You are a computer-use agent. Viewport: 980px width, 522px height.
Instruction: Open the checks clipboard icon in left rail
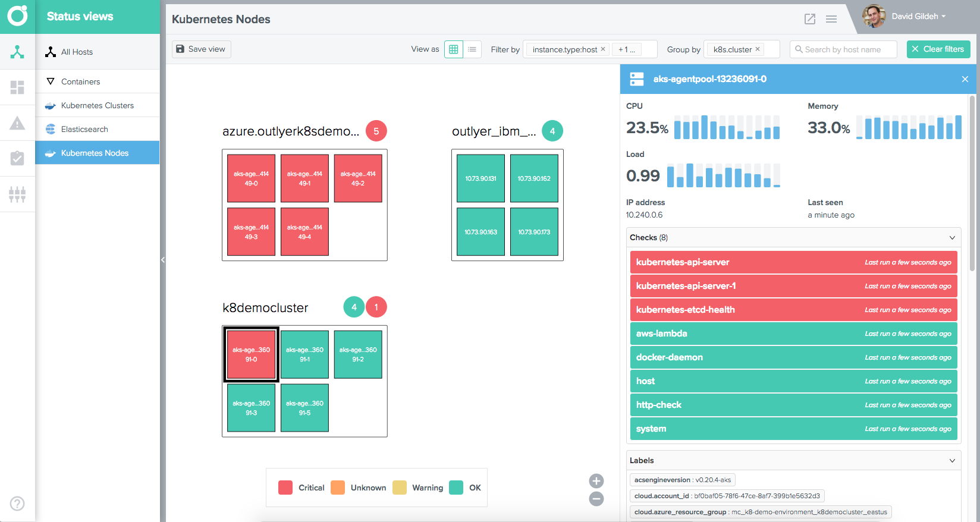[17, 158]
